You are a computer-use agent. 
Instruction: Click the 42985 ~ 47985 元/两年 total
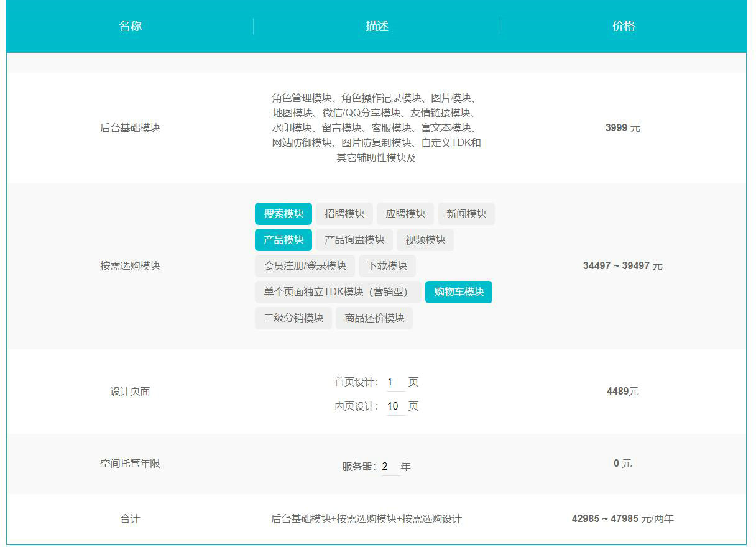(x=623, y=519)
